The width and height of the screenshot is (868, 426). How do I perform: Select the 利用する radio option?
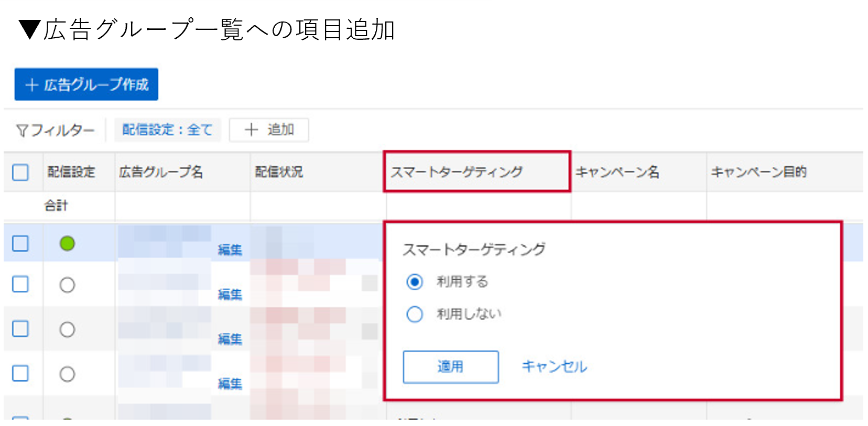415,282
